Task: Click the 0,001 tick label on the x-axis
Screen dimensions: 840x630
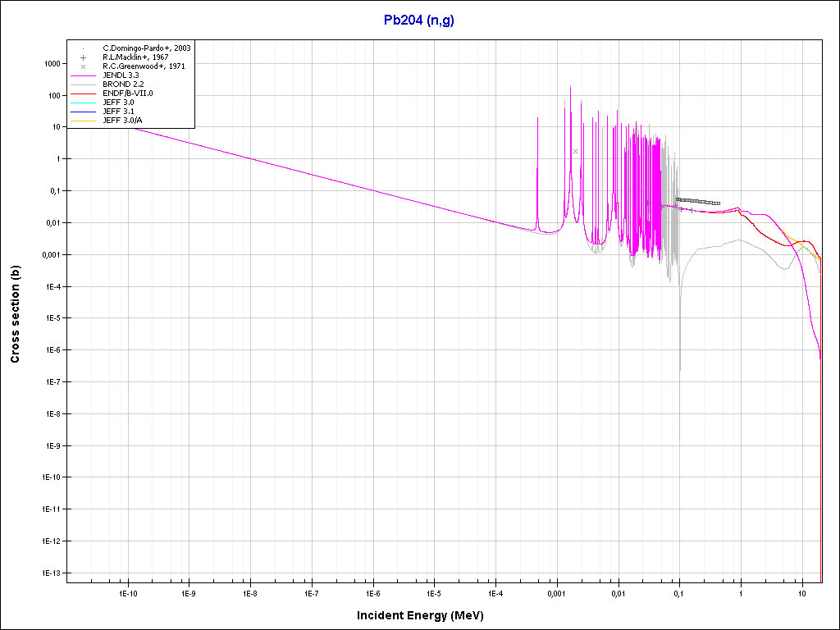Action: pyautogui.click(x=556, y=592)
